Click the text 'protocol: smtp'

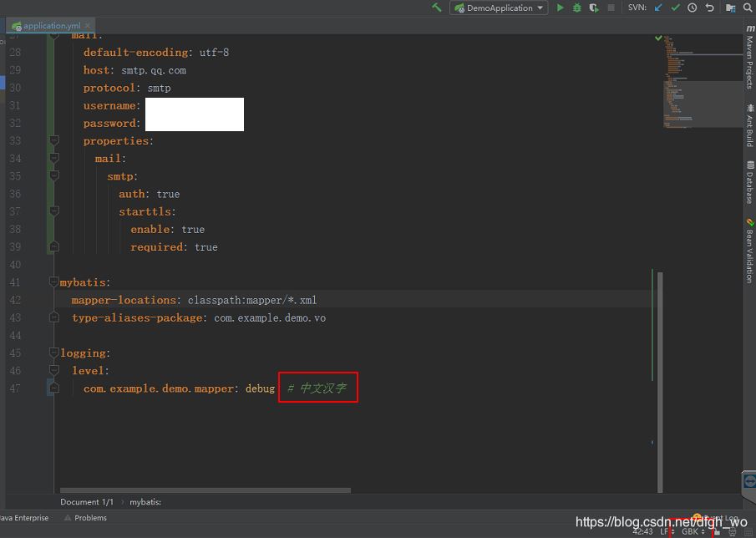127,88
